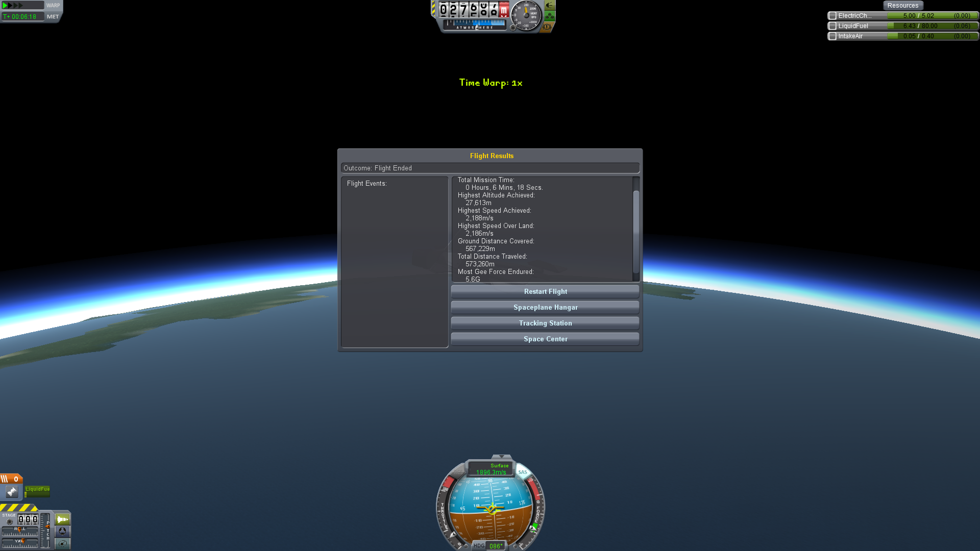Viewport: 980px width, 551px height.
Task: Toggle the brakes action button
Action: (547, 27)
